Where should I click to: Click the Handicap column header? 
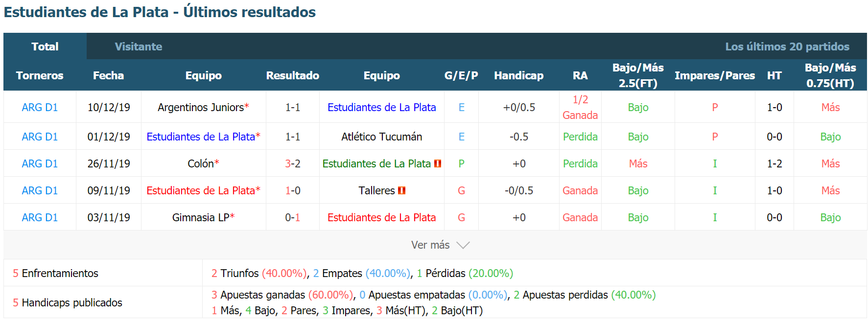click(x=519, y=75)
